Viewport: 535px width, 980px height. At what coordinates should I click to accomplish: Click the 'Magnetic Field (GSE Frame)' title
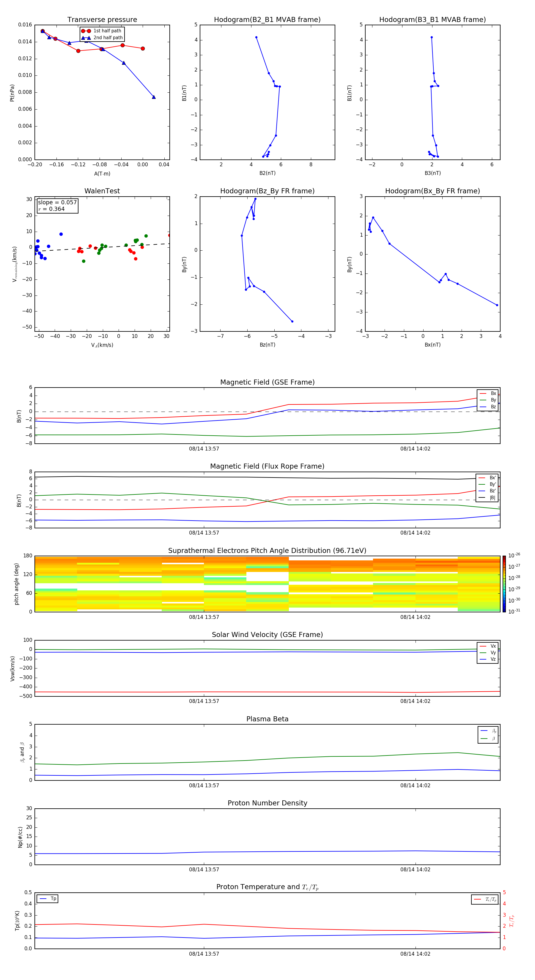267,382
